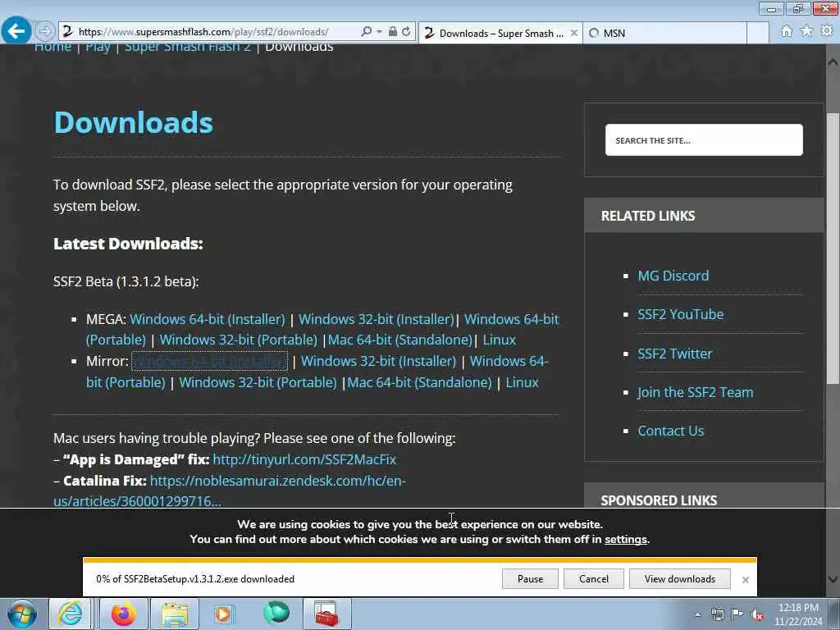Click the browser Forward arrow button
This screenshot has width=840, height=630.
pos(45,31)
